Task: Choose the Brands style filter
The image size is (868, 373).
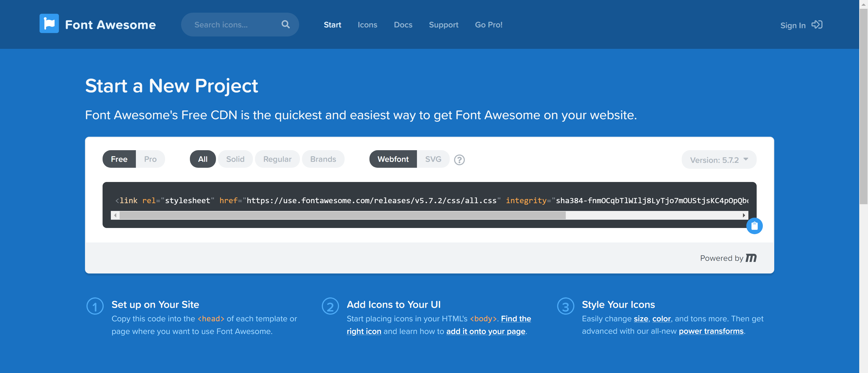Action: 323,159
